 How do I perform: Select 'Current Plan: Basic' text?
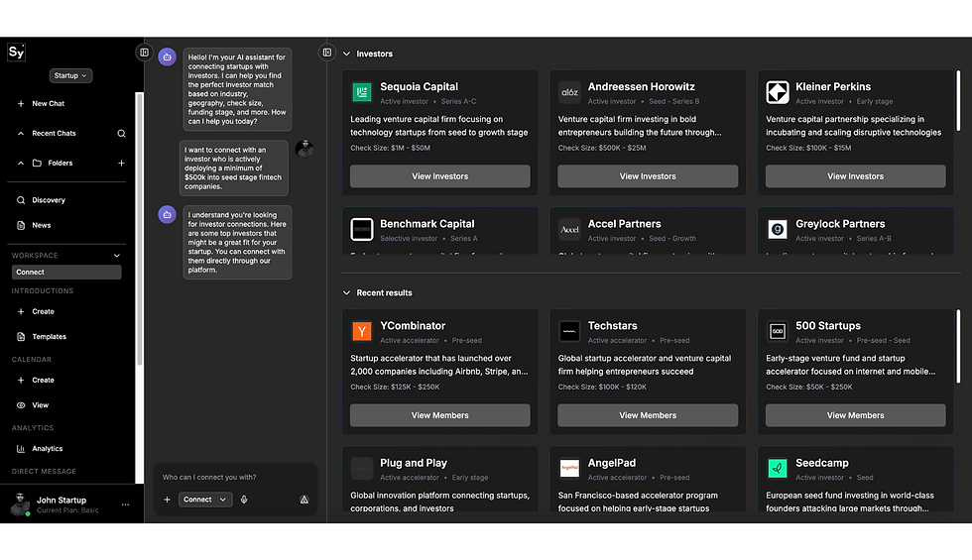(67, 510)
